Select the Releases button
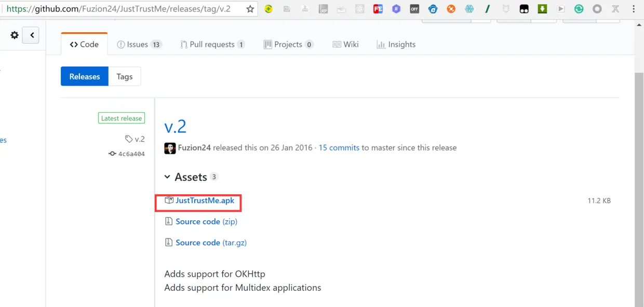 coord(85,76)
